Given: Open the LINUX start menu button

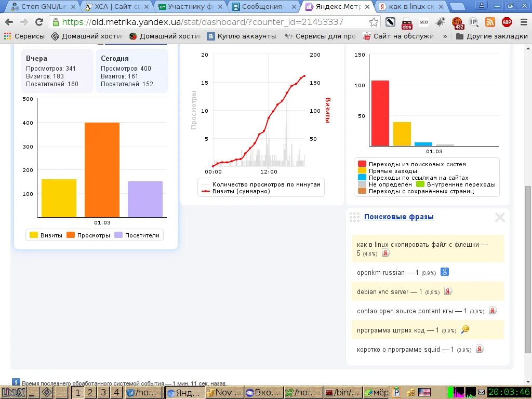Looking at the screenshot, I should coord(13,393).
